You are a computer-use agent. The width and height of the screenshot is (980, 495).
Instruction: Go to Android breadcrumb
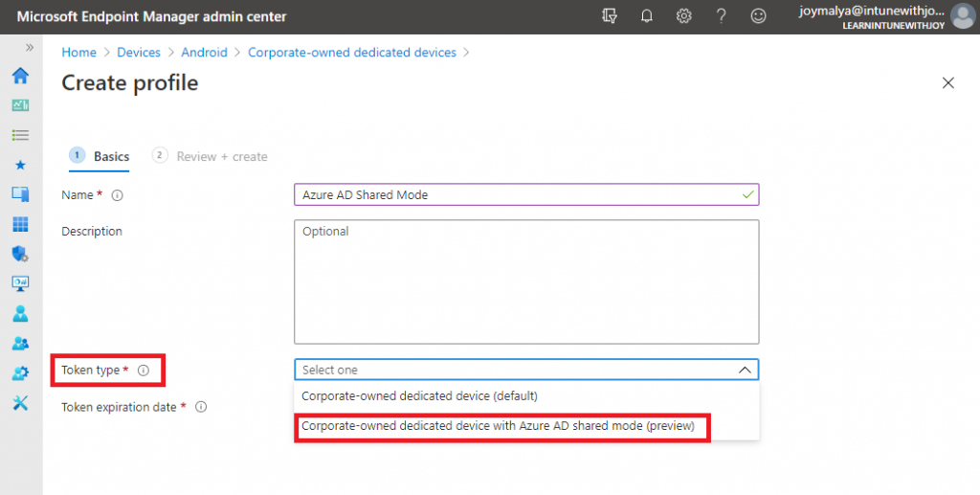pos(205,53)
